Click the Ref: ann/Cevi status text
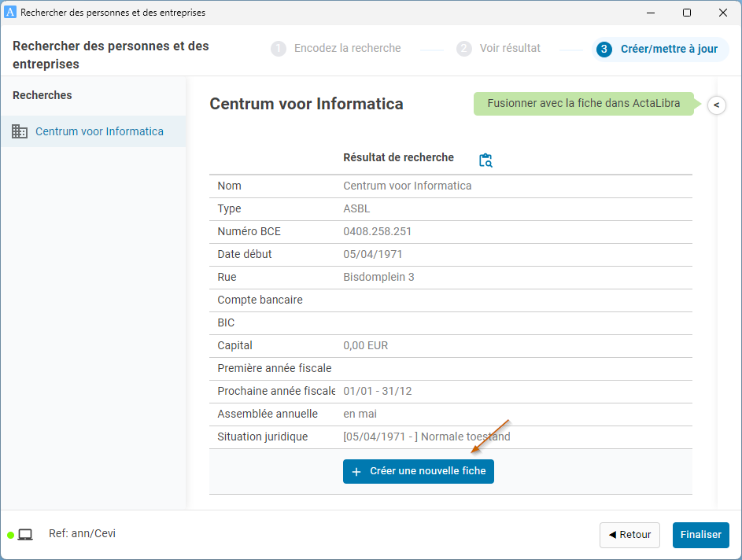The image size is (742, 560). 82,533
